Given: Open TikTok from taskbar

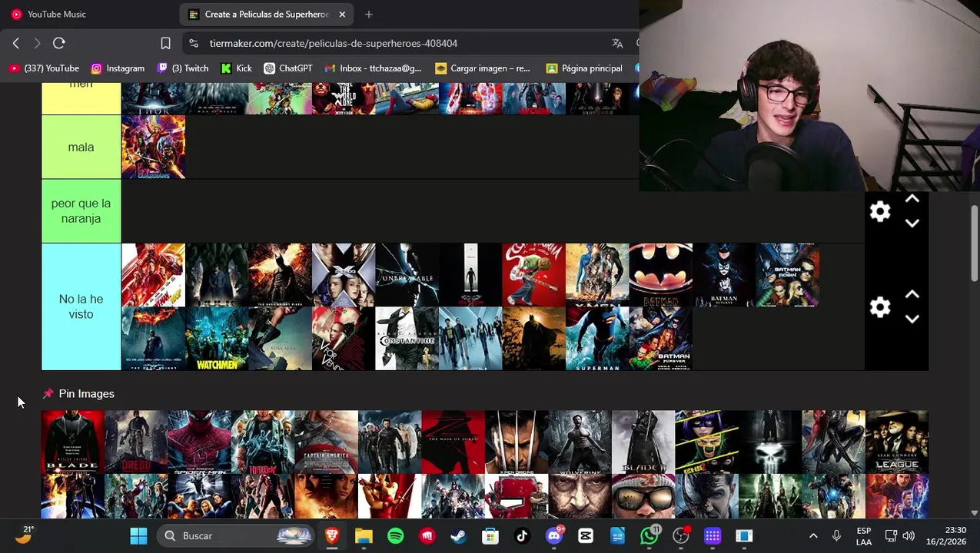Looking at the screenshot, I should click(522, 535).
